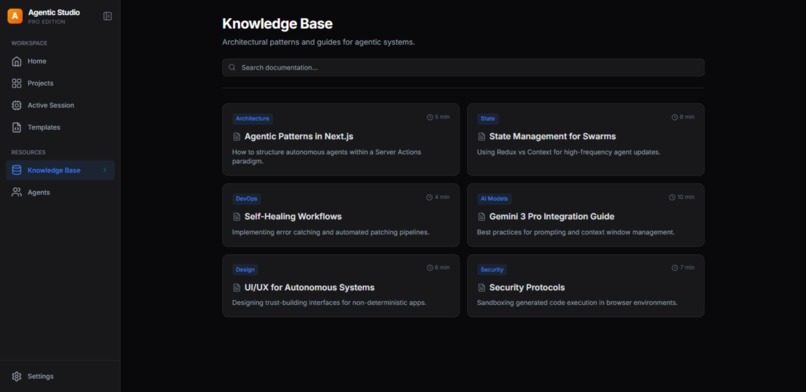Click the '4 min' read time

click(x=442, y=197)
